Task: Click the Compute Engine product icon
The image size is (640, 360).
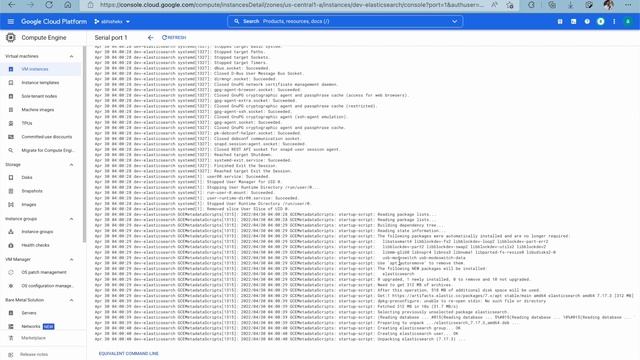Action: (x=11, y=38)
